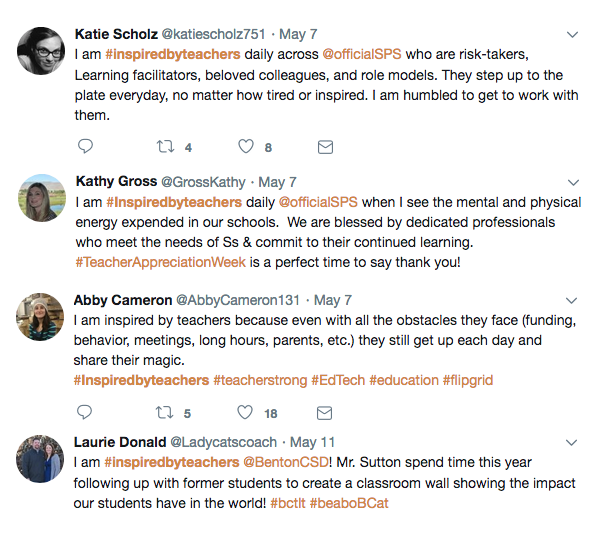Viewport: 609px width, 540px height.
Task: Send Katie Scholz's tweet via direct message
Action: pos(325,147)
